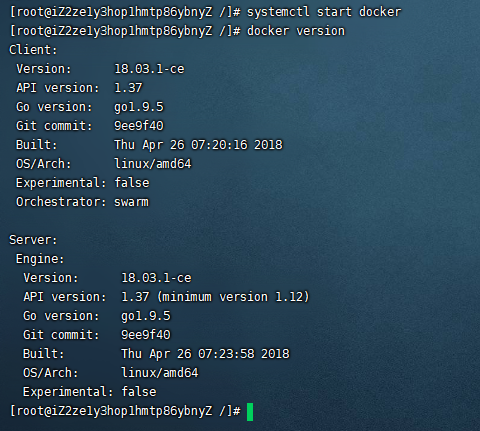This screenshot has width=480, height=431.
Task: Click the server Git commit 9ee9f40
Action: click(146, 335)
